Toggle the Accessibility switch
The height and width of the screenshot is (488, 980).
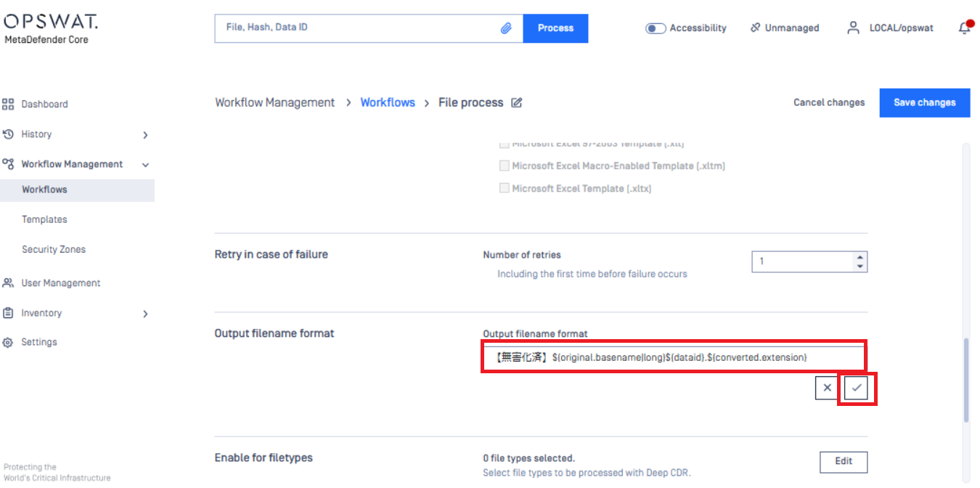coord(656,28)
